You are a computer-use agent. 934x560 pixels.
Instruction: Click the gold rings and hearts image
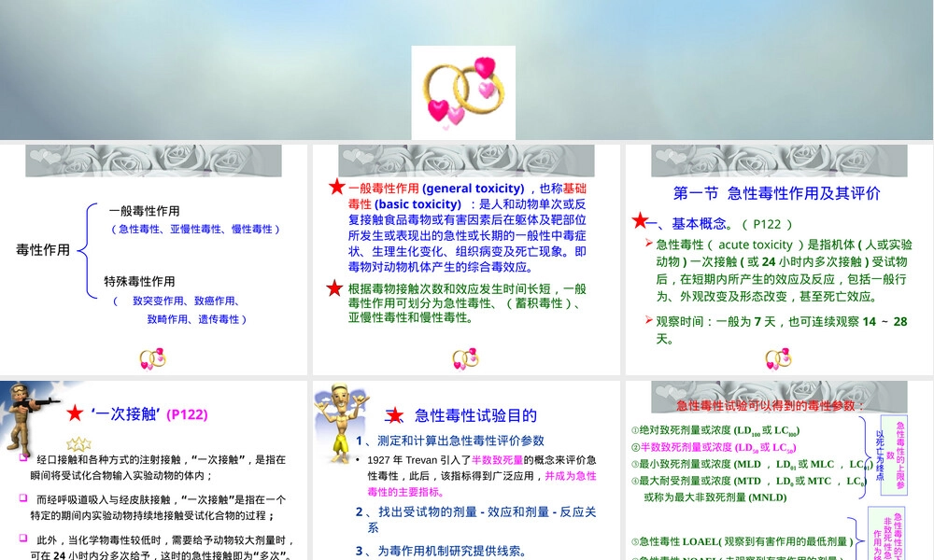point(463,92)
